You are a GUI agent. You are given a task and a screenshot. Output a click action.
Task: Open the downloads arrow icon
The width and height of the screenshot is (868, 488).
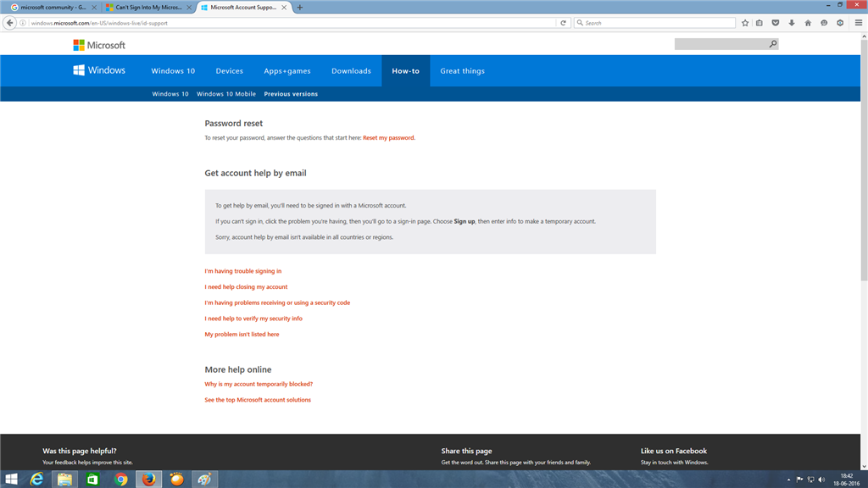[792, 23]
